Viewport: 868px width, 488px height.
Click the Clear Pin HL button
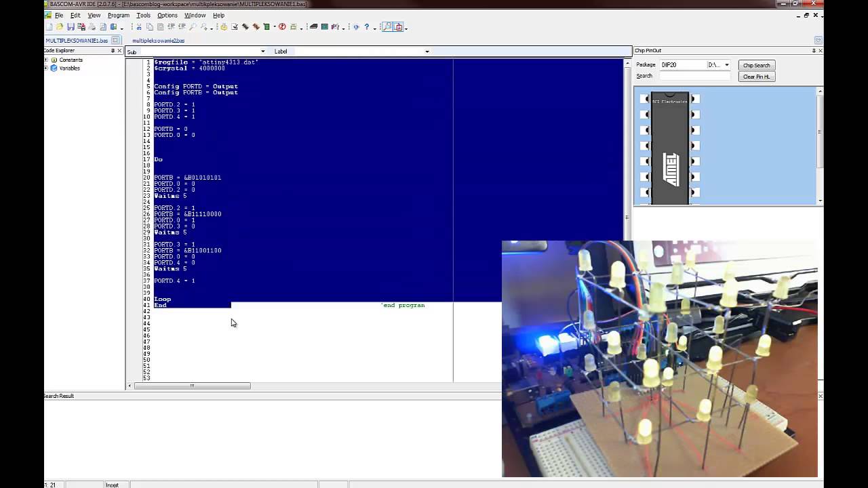tap(756, 77)
